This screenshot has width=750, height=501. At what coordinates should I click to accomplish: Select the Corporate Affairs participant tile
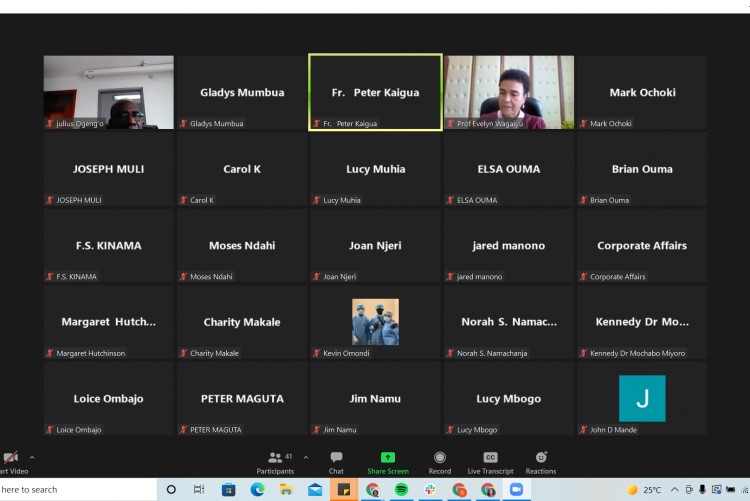click(x=642, y=246)
